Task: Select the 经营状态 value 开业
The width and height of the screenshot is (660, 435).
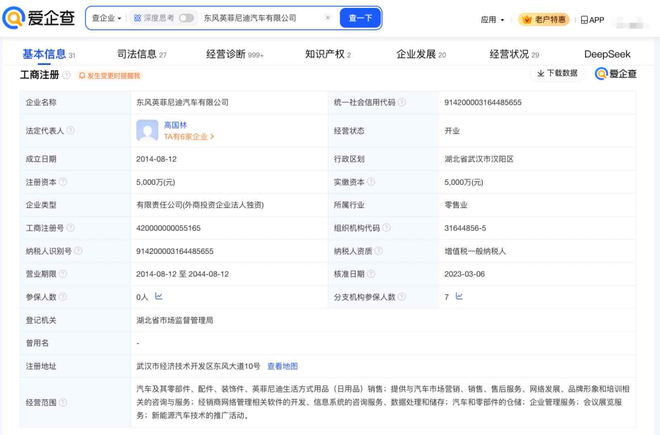Action: pyautogui.click(x=452, y=131)
